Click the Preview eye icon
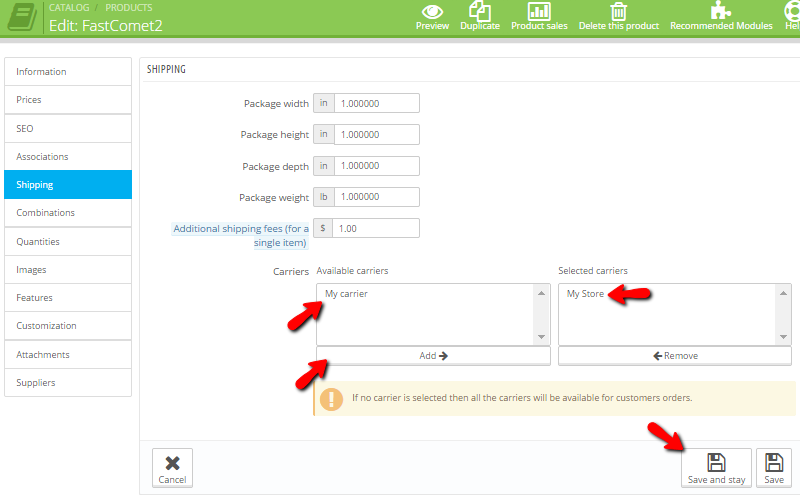This screenshot has height=495, width=800. [432, 11]
